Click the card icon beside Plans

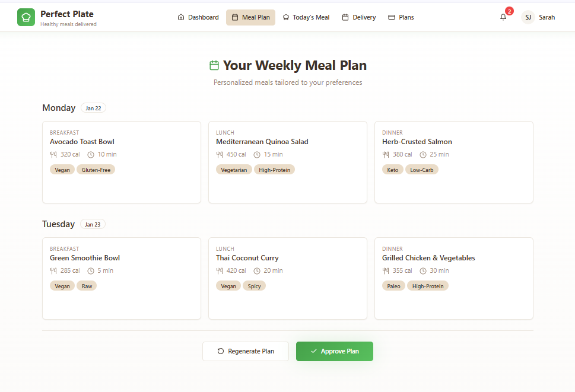click(392, 17)
